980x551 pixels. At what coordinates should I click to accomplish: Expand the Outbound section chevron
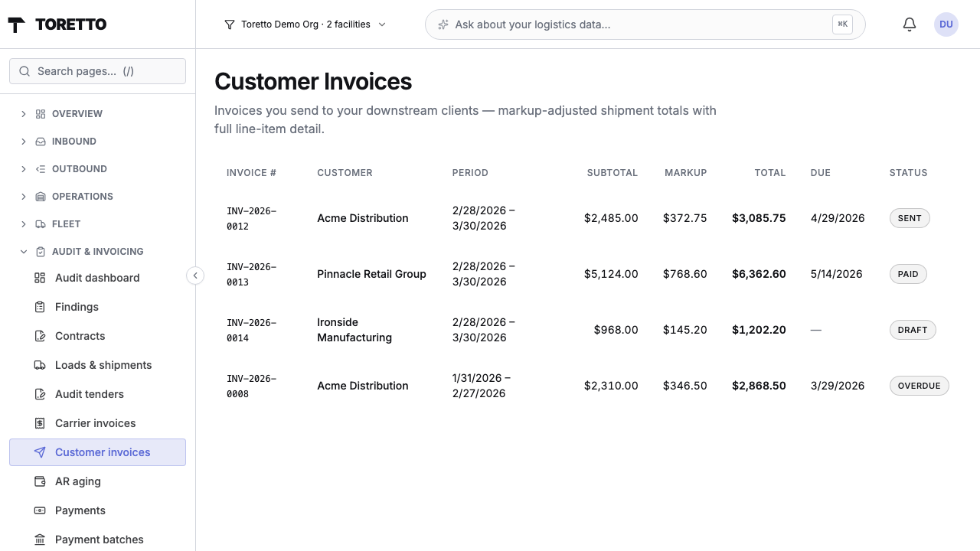point(23,169)
